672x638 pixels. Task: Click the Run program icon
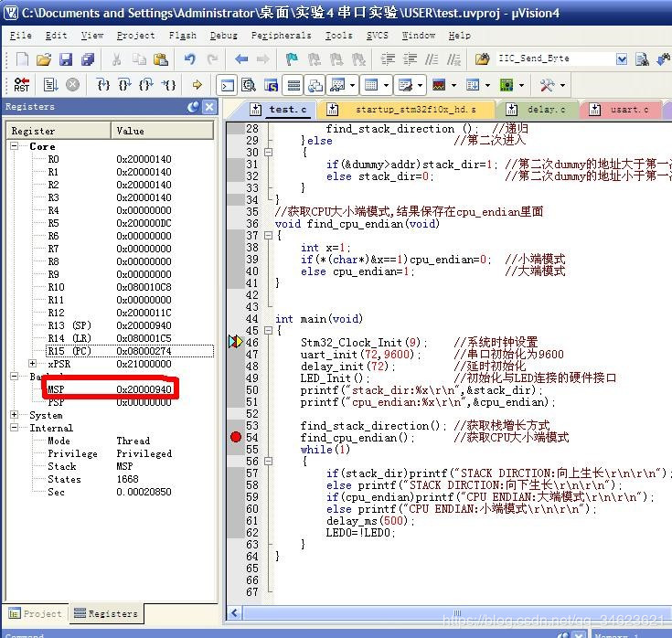pos(50,85)
